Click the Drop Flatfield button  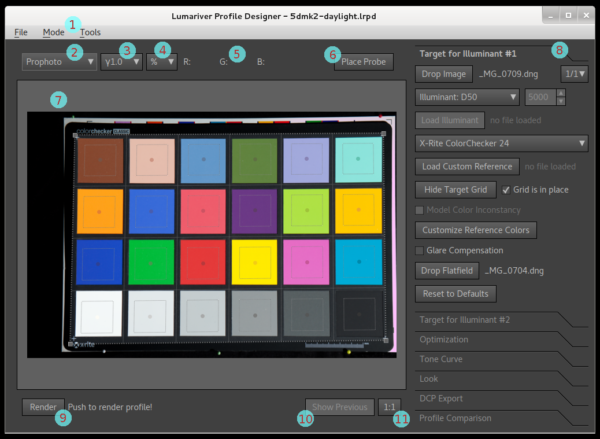[x=447, y=271]
